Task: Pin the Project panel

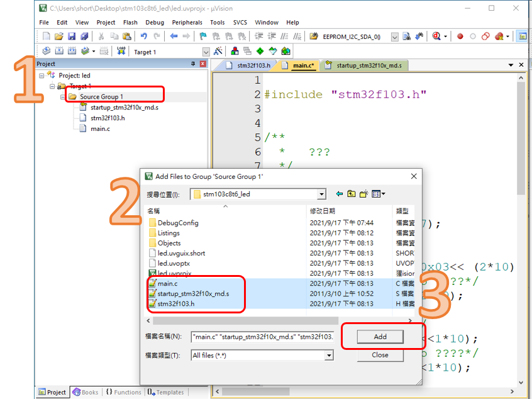Action: [x=192, y=64]
